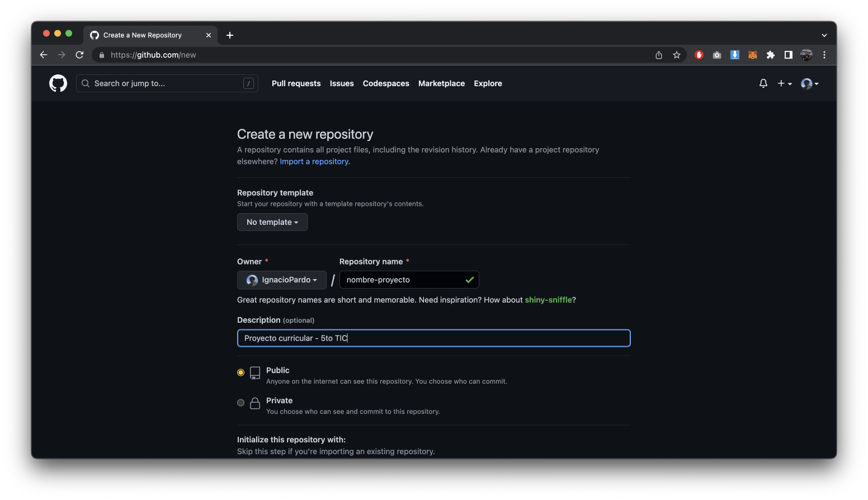Open the Chrome three-dot menu
This screenshot has width=868, height=500.
pyautogui.click(x=824, y=55)
